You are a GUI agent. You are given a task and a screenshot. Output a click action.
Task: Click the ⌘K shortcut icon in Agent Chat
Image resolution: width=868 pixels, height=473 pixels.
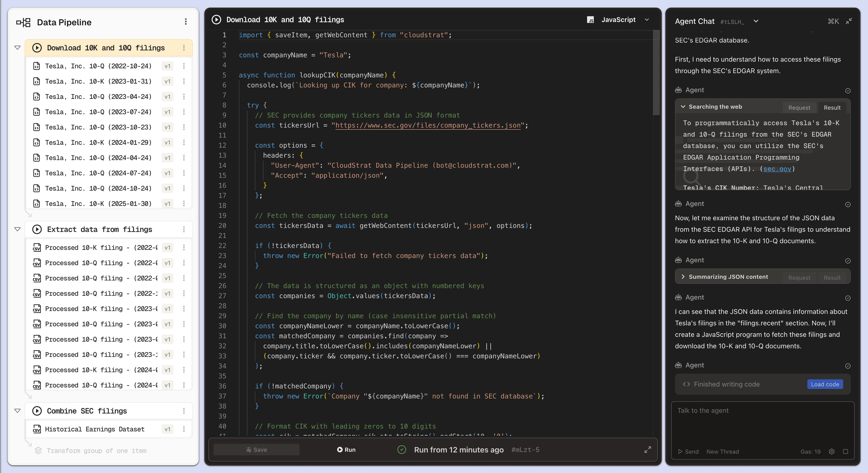click(833, 21)
